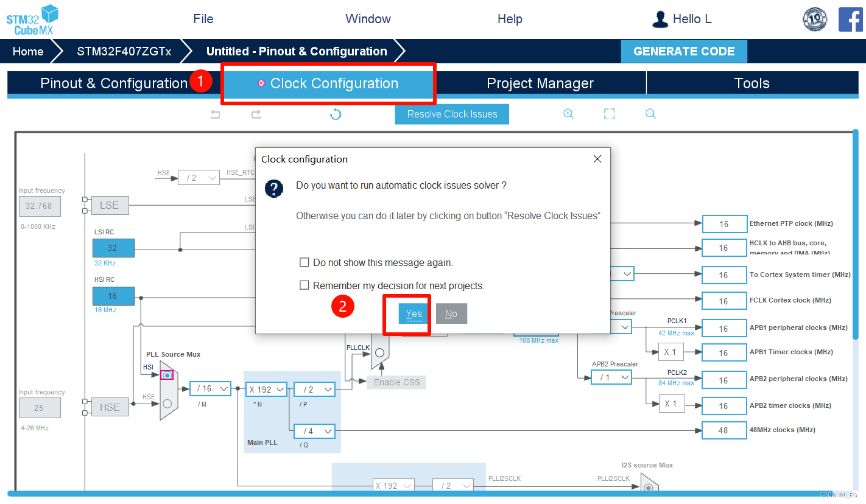Viewport: 866px width, 504px height.
Task: Check Remember my decision for next projects
Action: click(x=305, y=285)
